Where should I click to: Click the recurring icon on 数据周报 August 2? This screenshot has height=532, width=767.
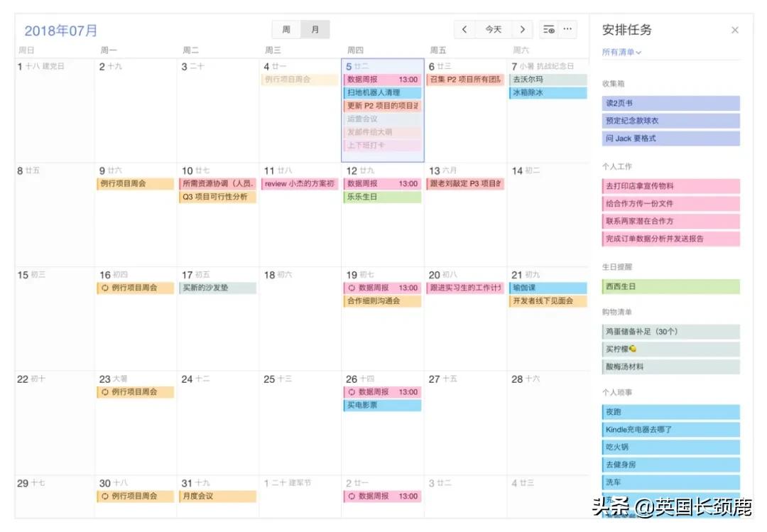click(x=351, y=496)
